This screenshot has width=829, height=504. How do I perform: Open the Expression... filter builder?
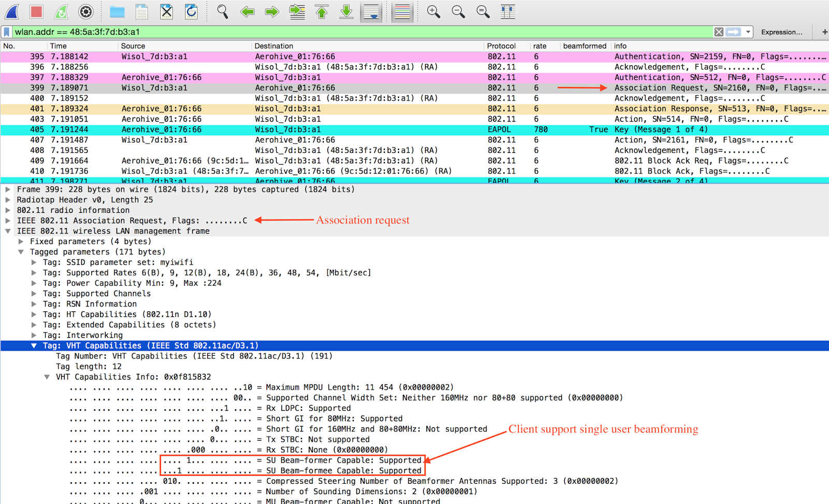(x=781, y=32)
